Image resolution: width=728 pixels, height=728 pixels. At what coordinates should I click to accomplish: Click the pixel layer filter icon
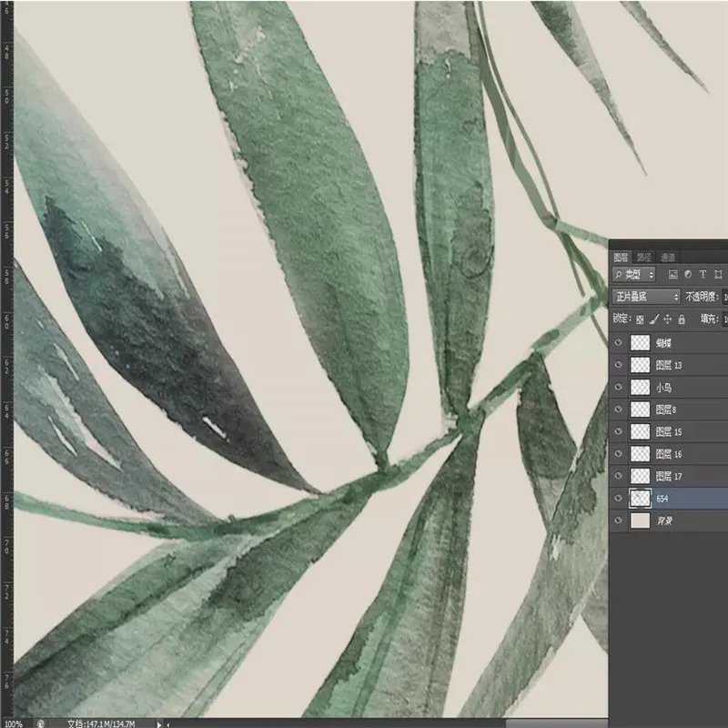tap(672, 274)
